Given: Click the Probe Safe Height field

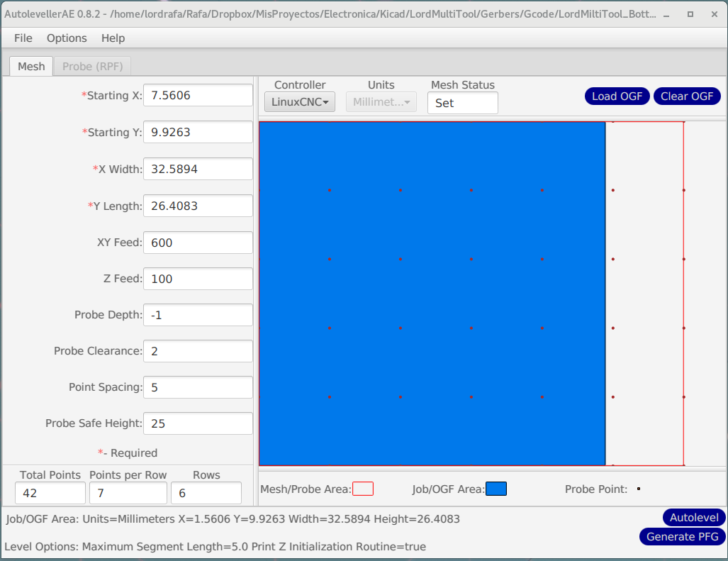Looking at the screenshot, I should [x=198, y=424].
